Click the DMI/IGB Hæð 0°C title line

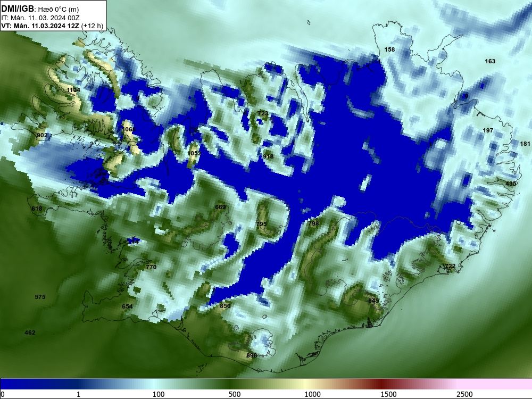[x=40, y=9]
